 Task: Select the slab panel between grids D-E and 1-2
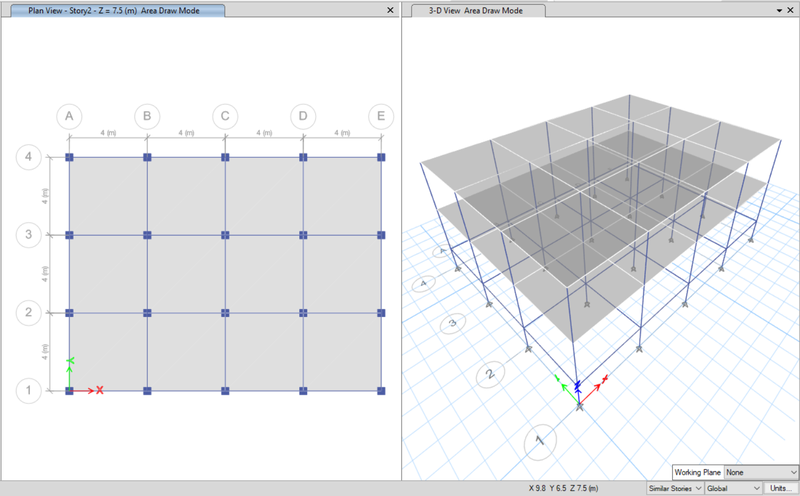pos(342,352)
